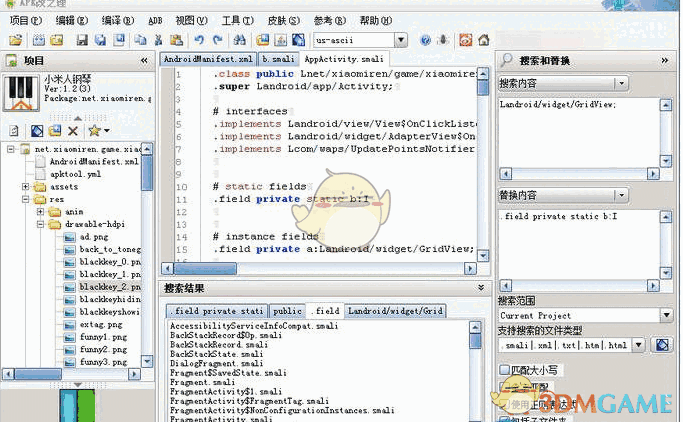Select AndroidManifest.xml in project tree
The image size is (683, 422).
tap(94, 162)
